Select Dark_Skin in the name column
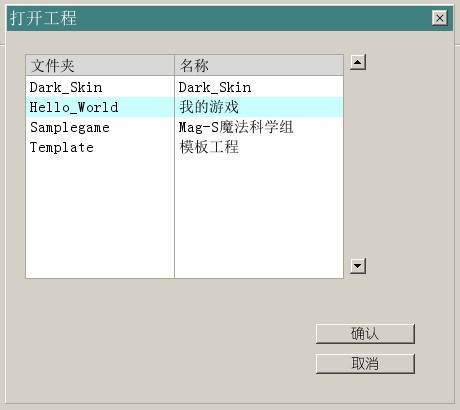460x410 pixels. (215, 88)
